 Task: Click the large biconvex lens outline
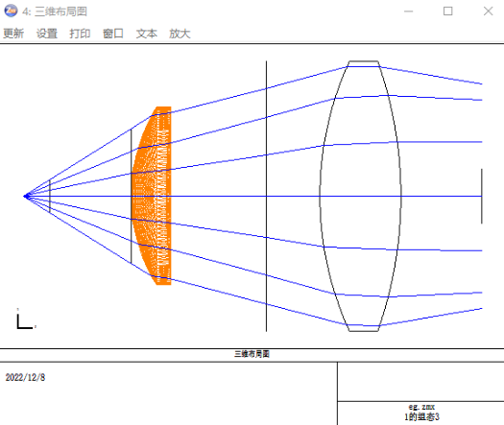click(360, 196)
